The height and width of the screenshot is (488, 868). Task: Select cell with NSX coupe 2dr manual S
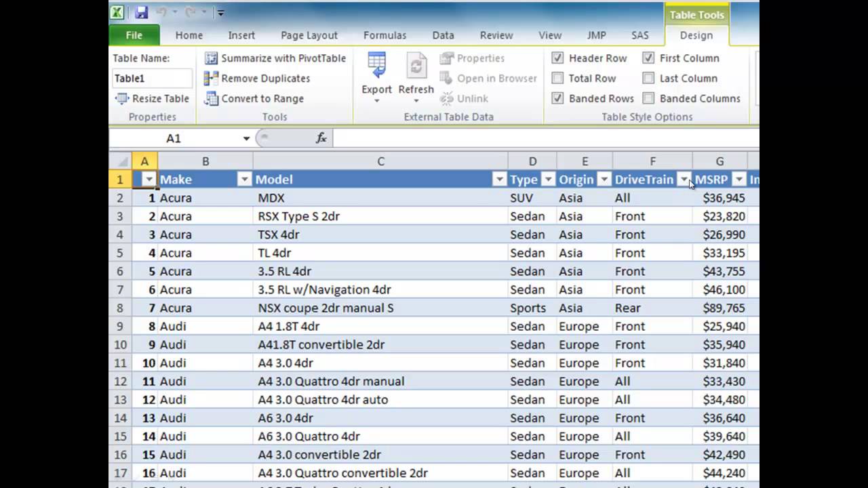click(380, 308)
